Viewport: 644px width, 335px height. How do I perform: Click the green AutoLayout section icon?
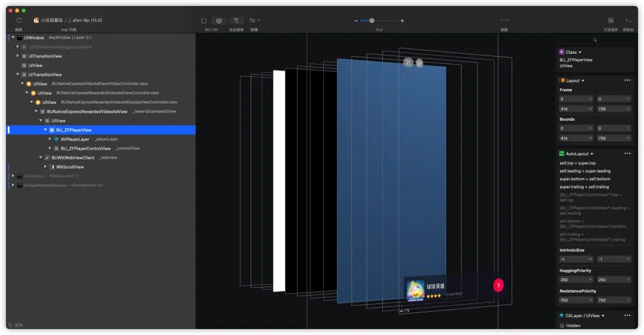(562, 153)
